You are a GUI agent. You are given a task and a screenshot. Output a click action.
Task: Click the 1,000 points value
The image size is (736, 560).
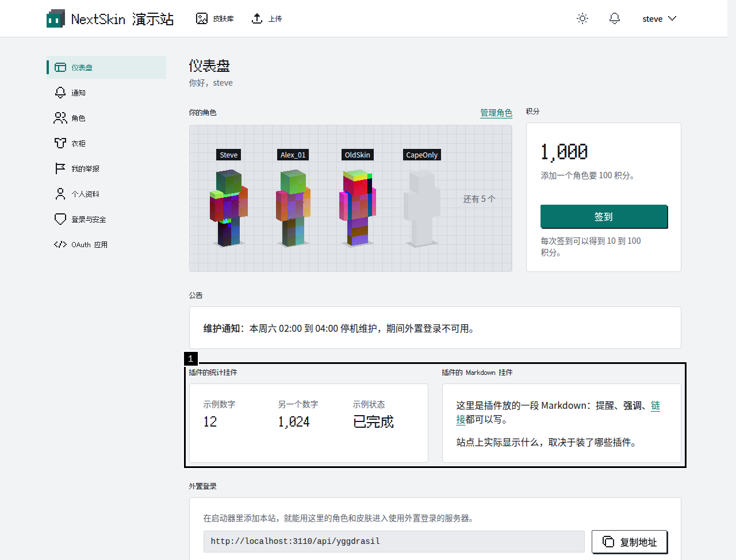pyautogui.click(x=564, y=152)
